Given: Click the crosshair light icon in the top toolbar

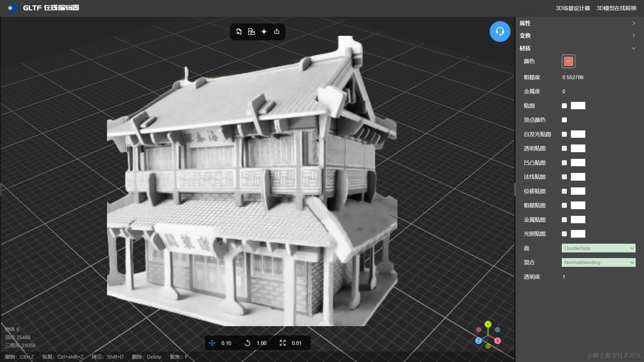Looking at the screenshot, I should [264, 32].
